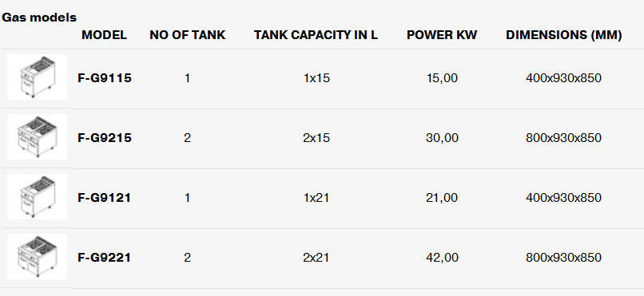644x296 pixels.
Task: Select the 2x15 tank capacity cell
Action: pyautogui.click(x=316, y=138)
